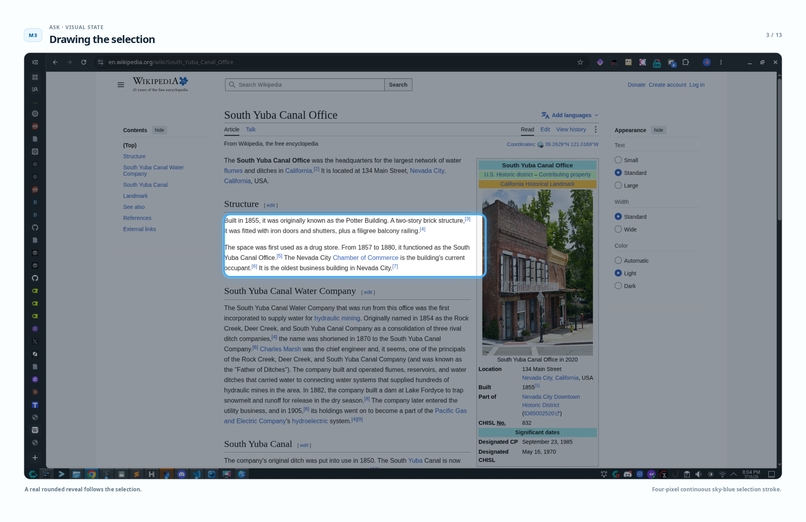Select Small text size
The image size is (806, 522).
(x=618, y=160)
